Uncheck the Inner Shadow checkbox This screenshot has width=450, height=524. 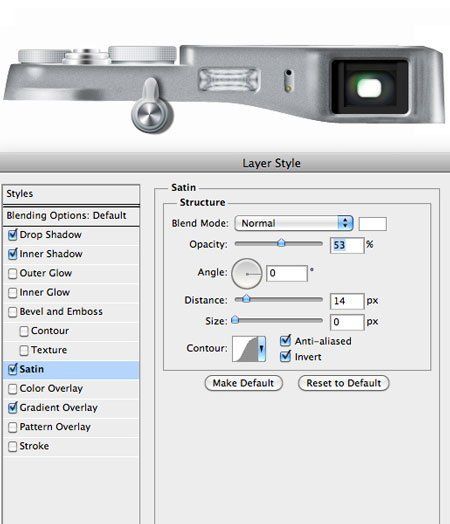12,254
